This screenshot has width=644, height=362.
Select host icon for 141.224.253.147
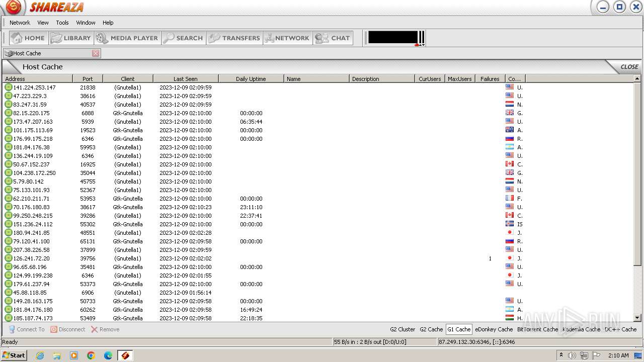point(9,87)
